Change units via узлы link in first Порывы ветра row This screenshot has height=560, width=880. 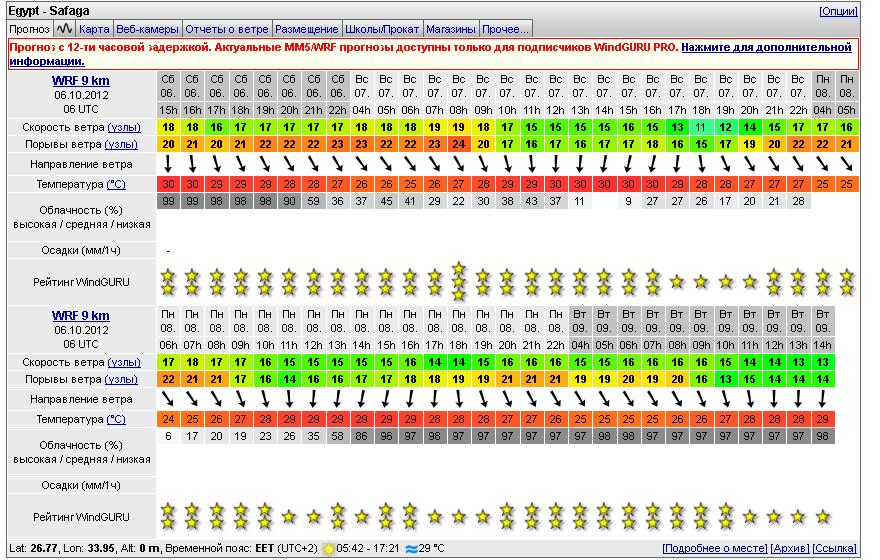pyautogui.click(x=121, y=144)
